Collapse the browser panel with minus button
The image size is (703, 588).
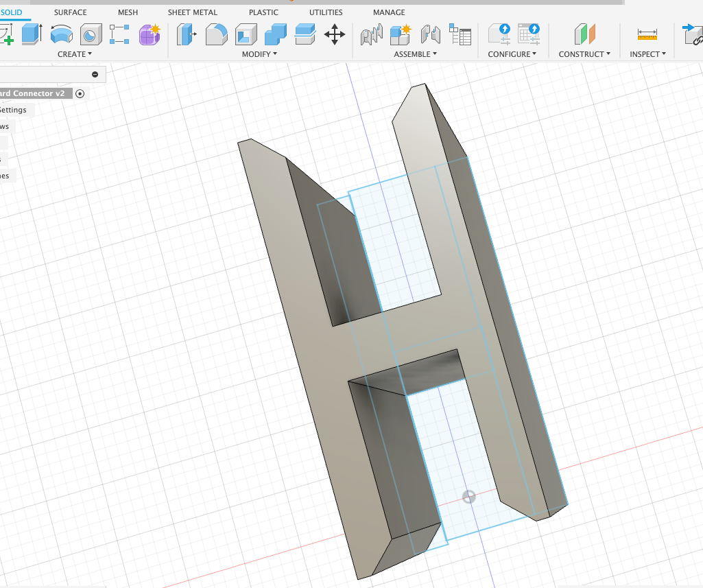[95, 74]
